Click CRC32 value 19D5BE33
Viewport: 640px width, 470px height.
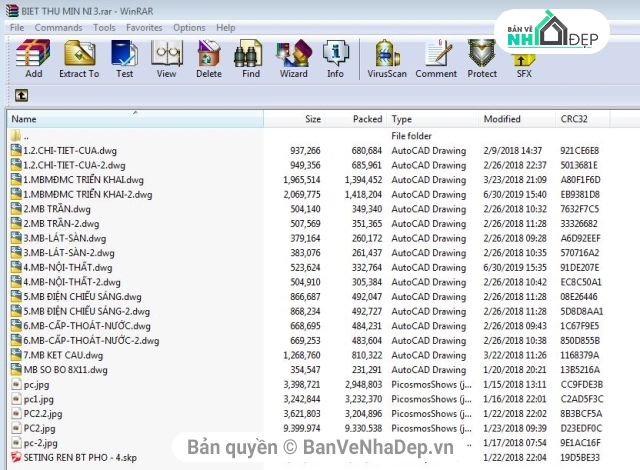click(x=580, y=457)
